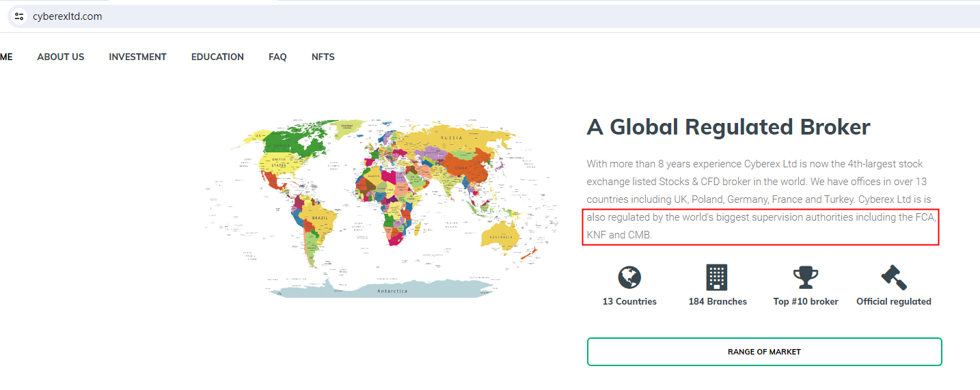Click the 'Top #10 broker' label

click(806, 301)
